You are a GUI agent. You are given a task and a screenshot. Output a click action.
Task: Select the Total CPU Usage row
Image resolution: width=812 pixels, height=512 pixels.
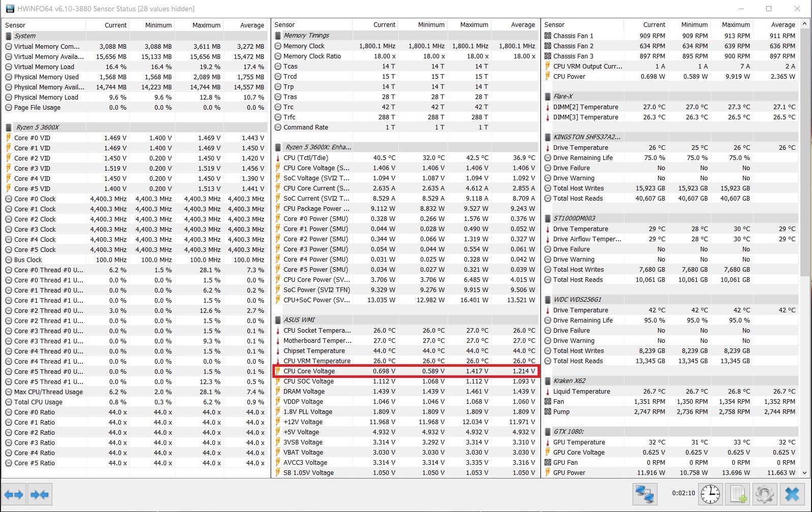click(x=135, y=402)
